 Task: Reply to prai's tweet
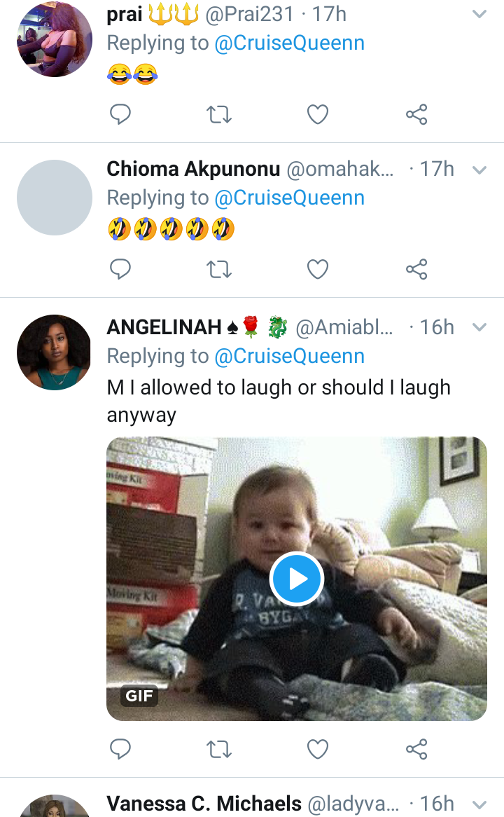click(x=120, y=114)
